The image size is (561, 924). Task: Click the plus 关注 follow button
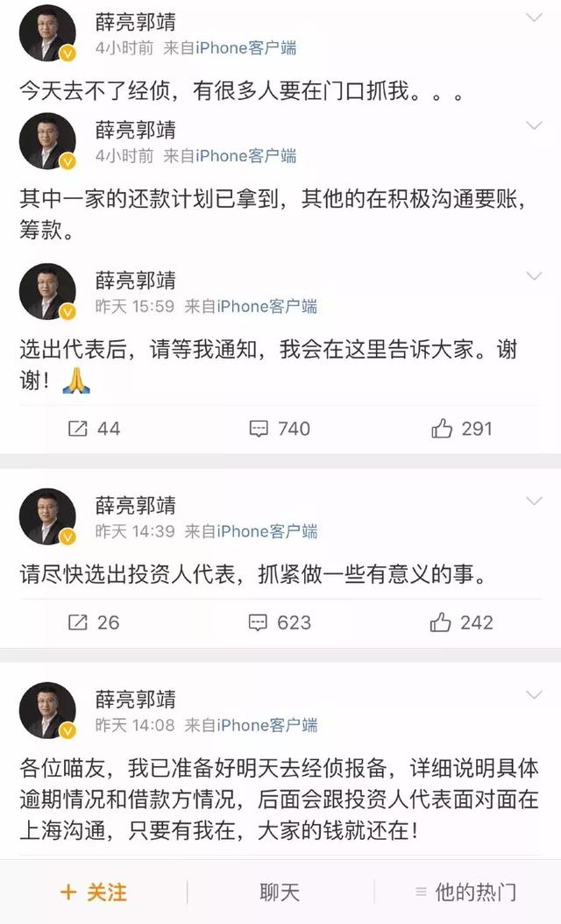pyautogui.click(x=94, y=892)
